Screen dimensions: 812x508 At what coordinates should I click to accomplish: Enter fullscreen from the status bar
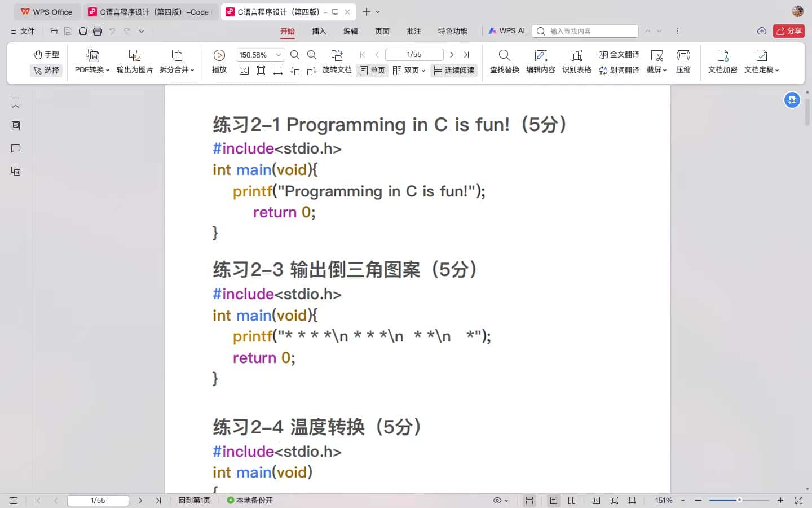pos(798,500)
